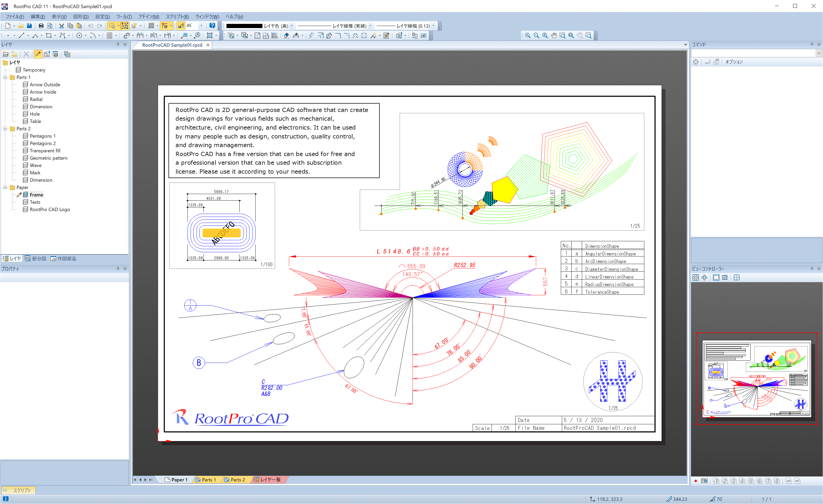The width and height of the screenshot is (823, 504).
Task: Click the black layer color swatch
Action: (x=244, y=26)
